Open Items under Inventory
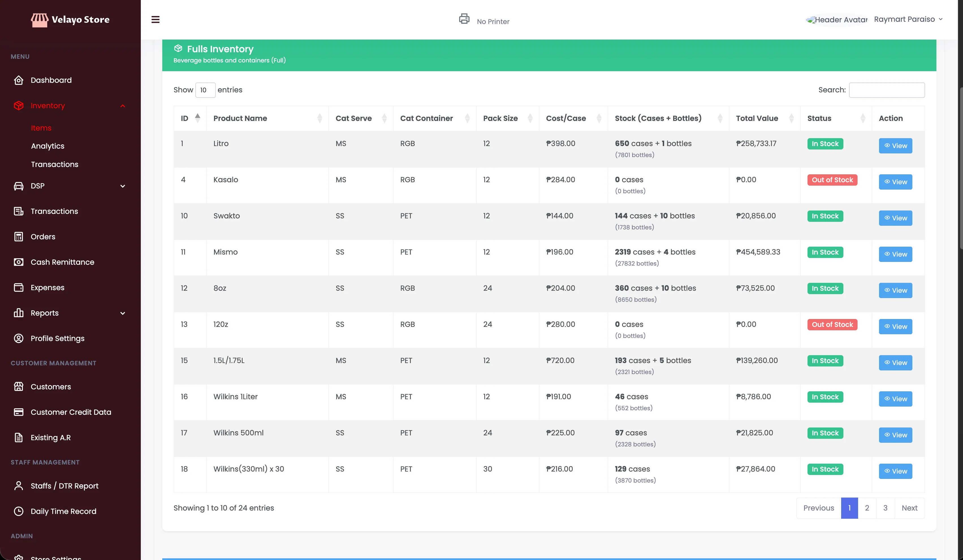 (x=41, y=128)
